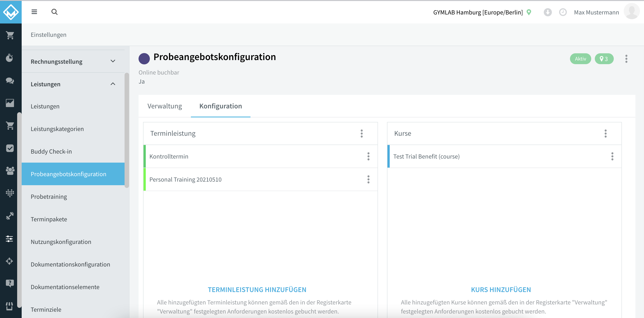Click the purple color circle beside the title

(144, 59)
